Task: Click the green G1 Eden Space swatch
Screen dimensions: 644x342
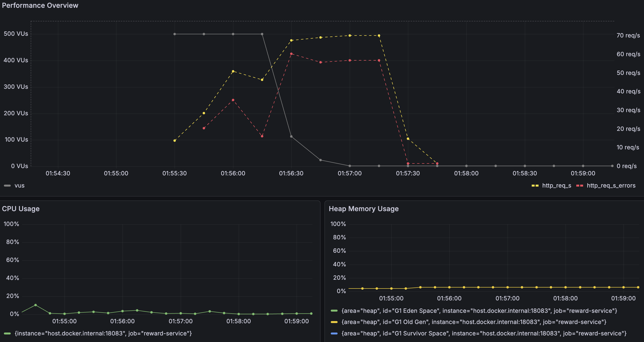Action: [334, 311]
